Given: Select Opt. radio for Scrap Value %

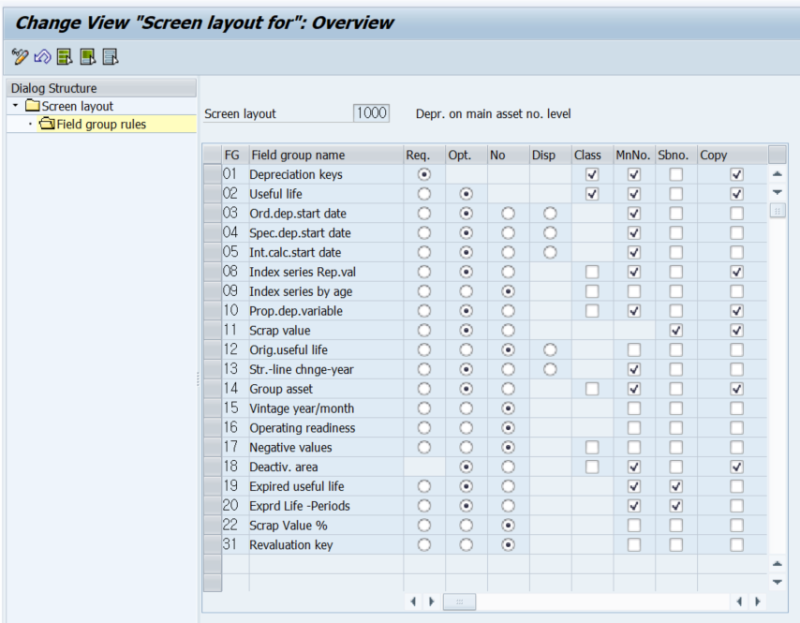Looking at the screenshot, I should [x=466, y=526].
